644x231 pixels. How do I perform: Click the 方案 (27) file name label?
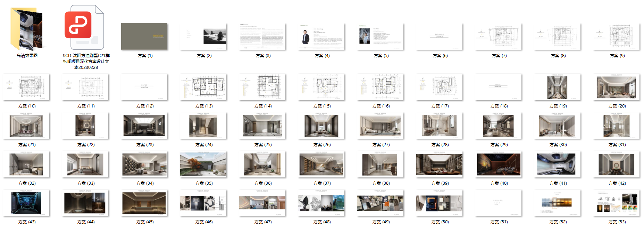pos(381,145)
